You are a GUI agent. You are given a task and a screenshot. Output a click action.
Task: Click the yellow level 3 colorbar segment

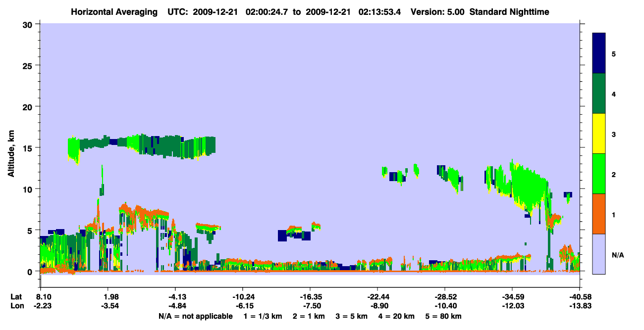(599, 134)
